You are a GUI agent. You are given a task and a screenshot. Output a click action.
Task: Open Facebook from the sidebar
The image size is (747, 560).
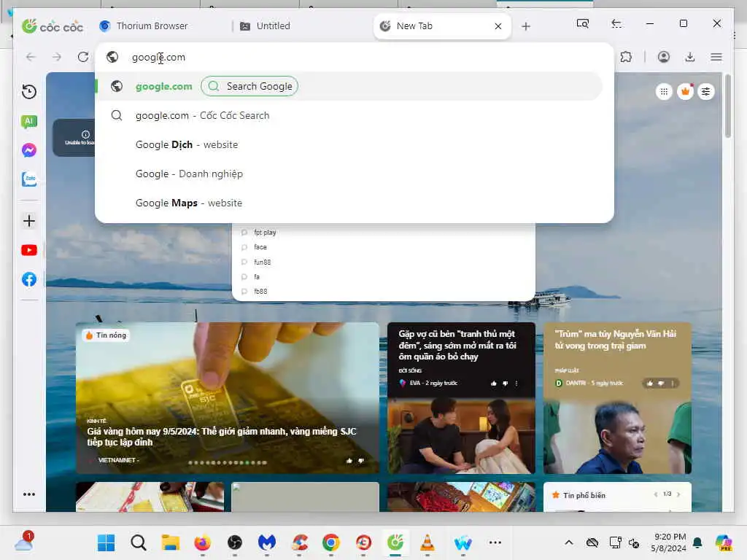click(29, 279)
